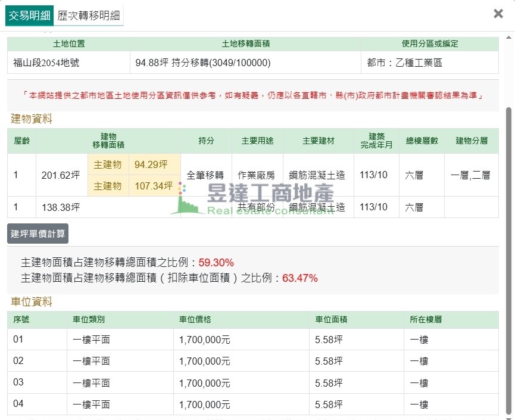
Task: Select the highlighted 94.29坪 main building cell
Action: pyautogui.click(x=151, y=164)
